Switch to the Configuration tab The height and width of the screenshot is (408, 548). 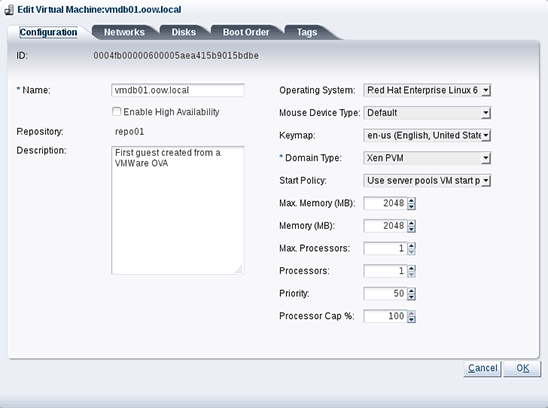(48, 32)
